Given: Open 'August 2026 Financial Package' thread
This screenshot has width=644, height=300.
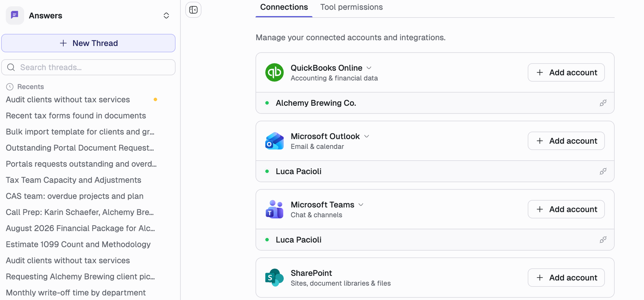Looking at the screenshot, I should click(x=80, y=228).
